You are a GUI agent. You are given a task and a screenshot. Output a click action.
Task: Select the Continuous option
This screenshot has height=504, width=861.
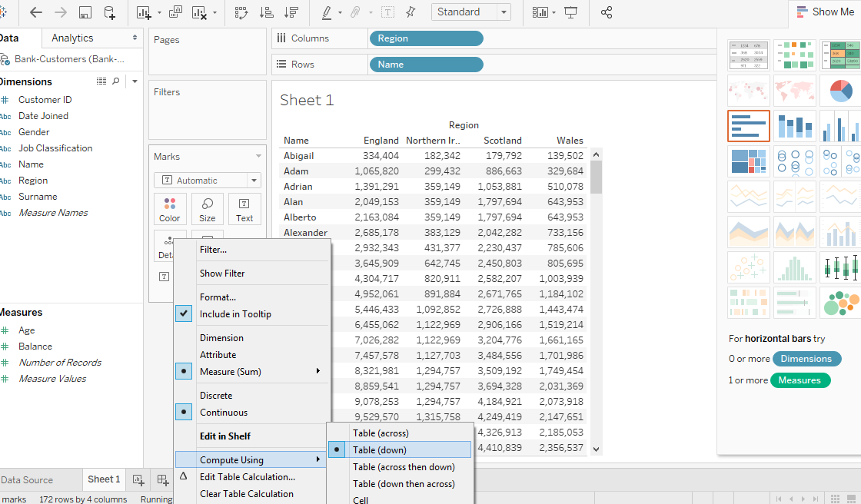pos(224,413)
